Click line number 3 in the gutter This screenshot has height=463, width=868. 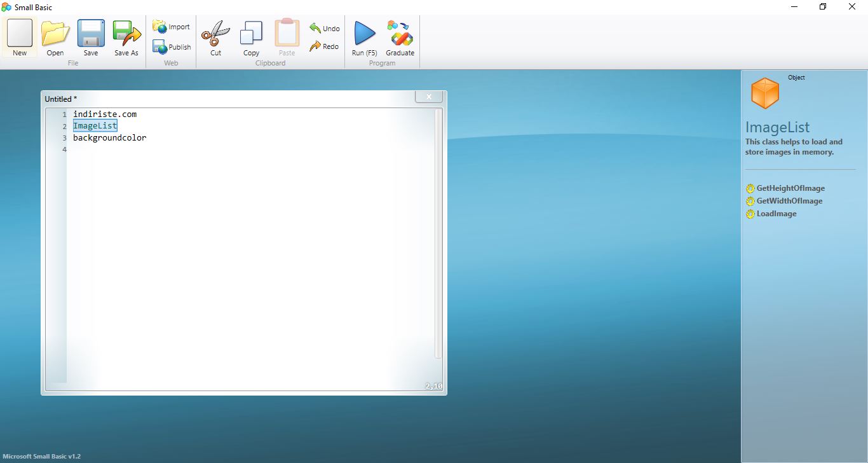pos(64,138)
